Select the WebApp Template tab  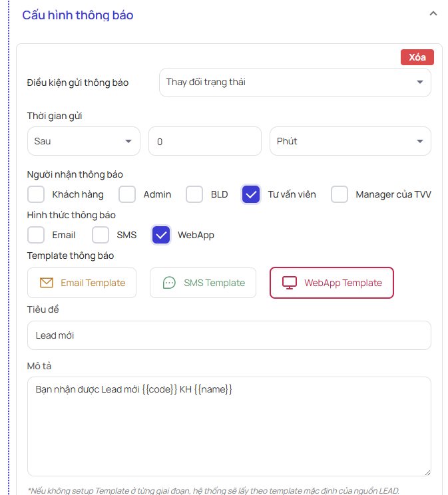pos(332,283)
